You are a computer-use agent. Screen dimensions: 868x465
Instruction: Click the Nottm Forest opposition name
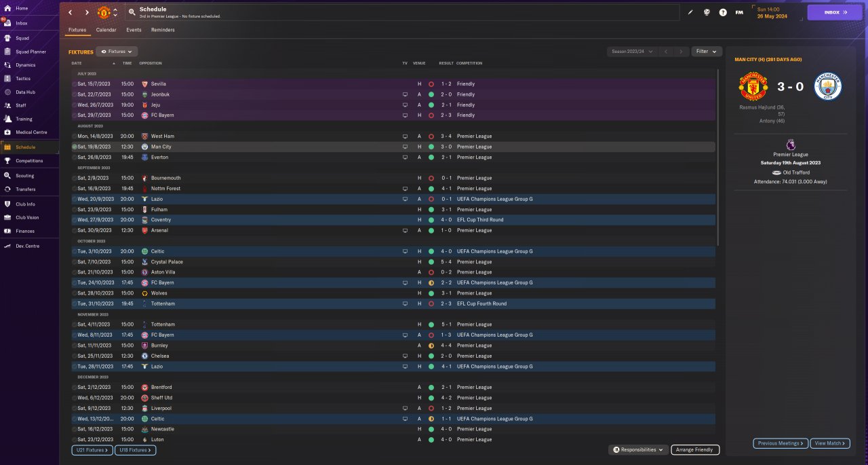[x=165, y=189]
